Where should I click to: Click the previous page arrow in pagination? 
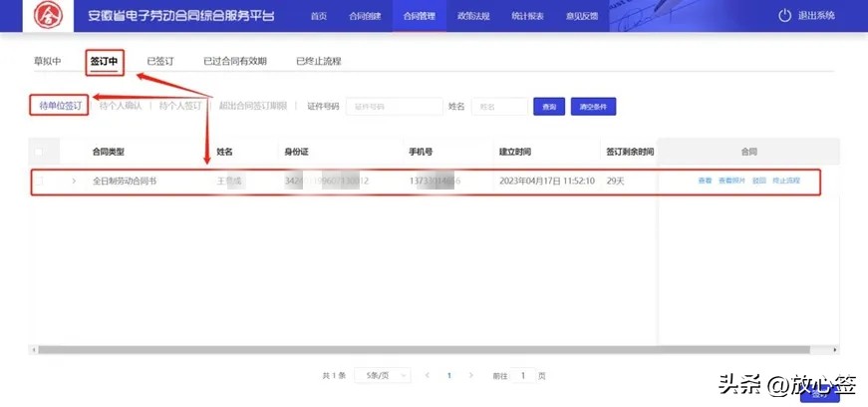click(428, 375)
